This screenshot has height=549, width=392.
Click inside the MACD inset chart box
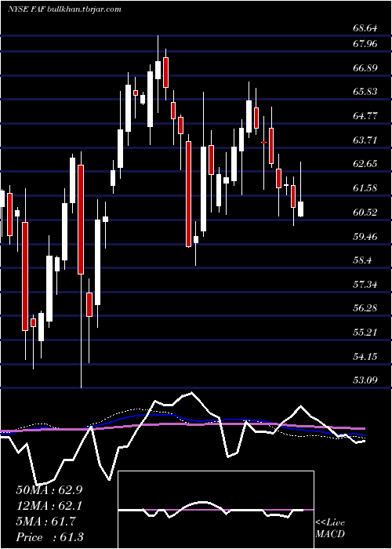[x=216, y=510]
